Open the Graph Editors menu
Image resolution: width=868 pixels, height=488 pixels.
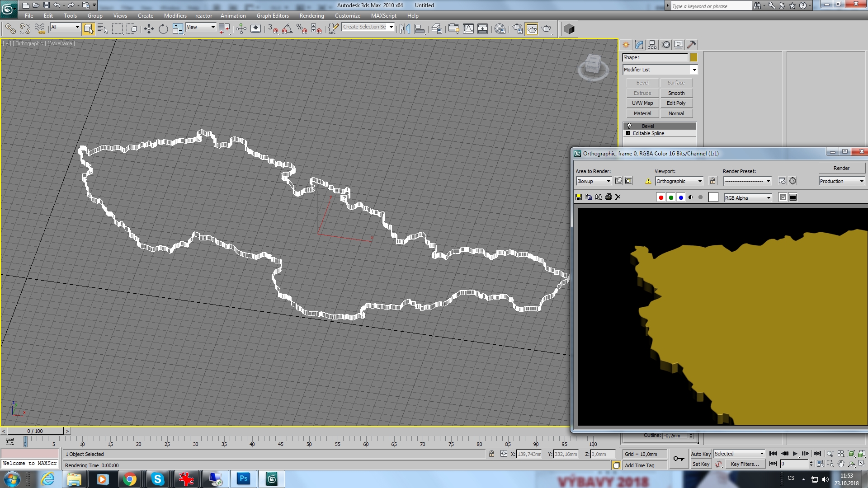point(273,16)
